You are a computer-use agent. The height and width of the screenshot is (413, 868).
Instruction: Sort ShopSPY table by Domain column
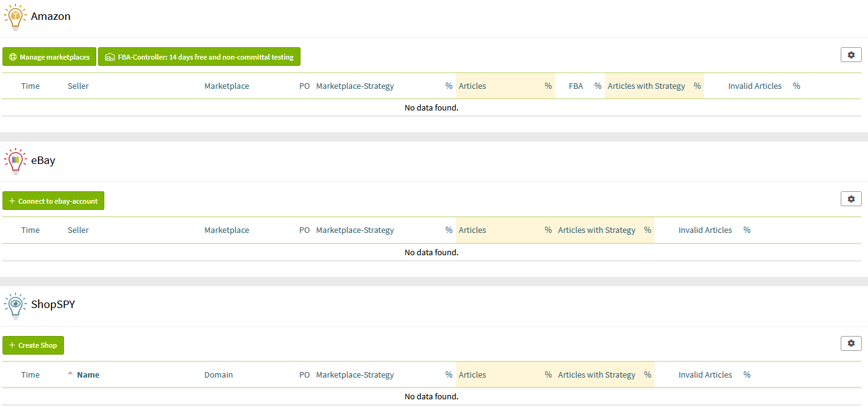point(219,374)
